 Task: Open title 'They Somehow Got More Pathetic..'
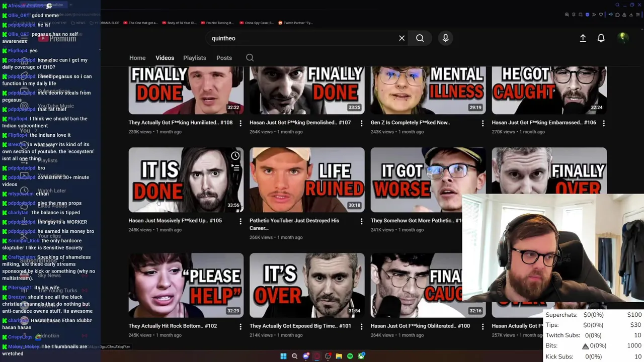(x=416, y=221)
